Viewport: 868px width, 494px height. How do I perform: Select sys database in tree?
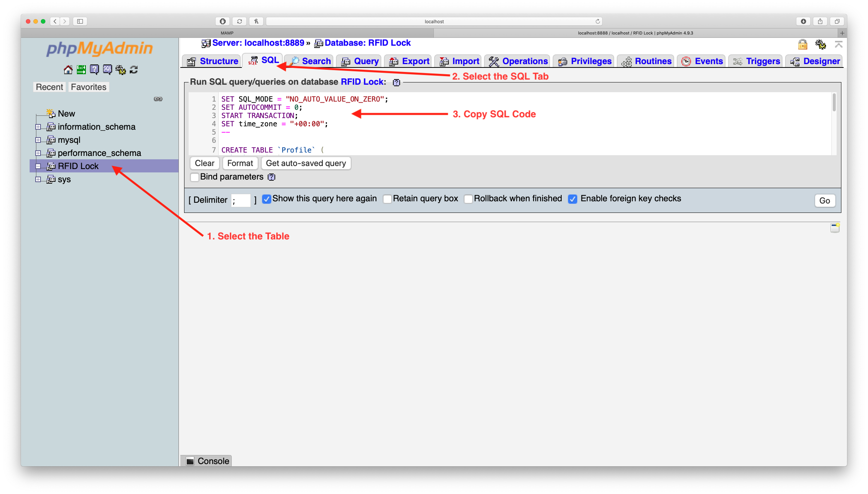pos(64,180)
